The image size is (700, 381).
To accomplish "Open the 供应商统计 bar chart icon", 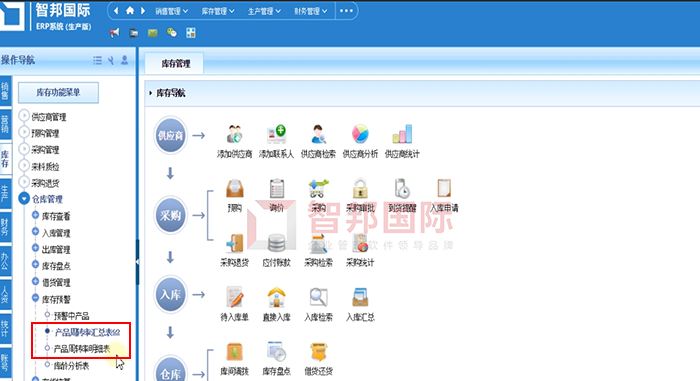I will tap(402, 134).
